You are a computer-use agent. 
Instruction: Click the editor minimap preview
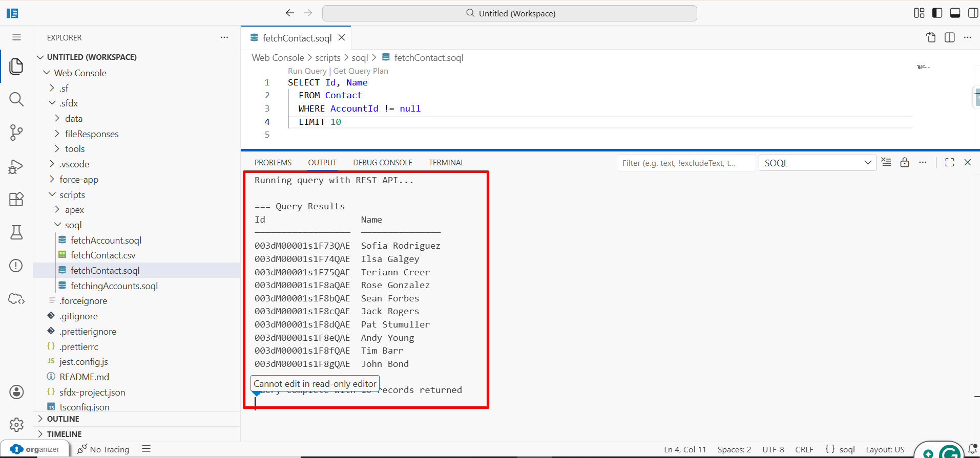point(923,67)
